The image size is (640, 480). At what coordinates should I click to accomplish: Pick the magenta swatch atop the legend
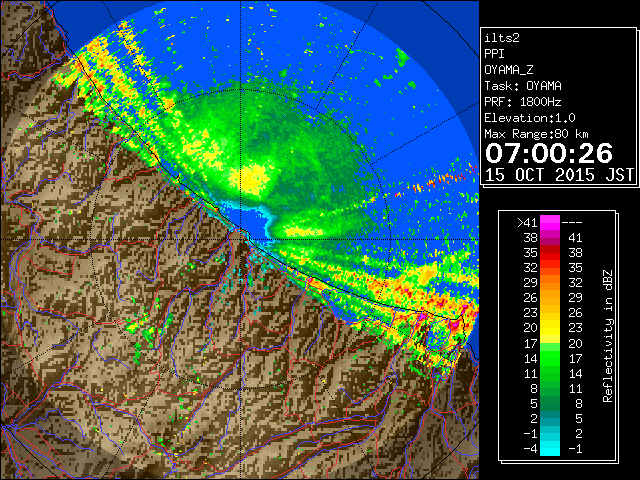(549, 222)
